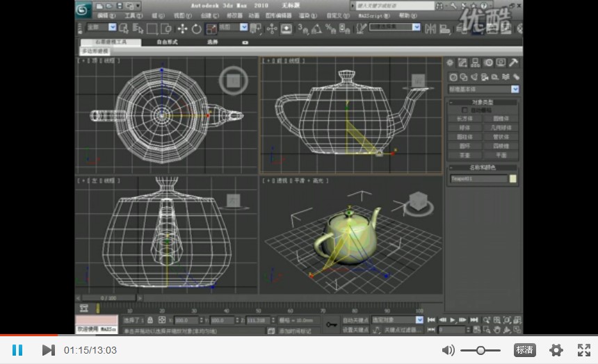Click the Pan View hand icon
The width and height of the screenshot is (598, 364).
pyautogui.click(x=497, y=330)
